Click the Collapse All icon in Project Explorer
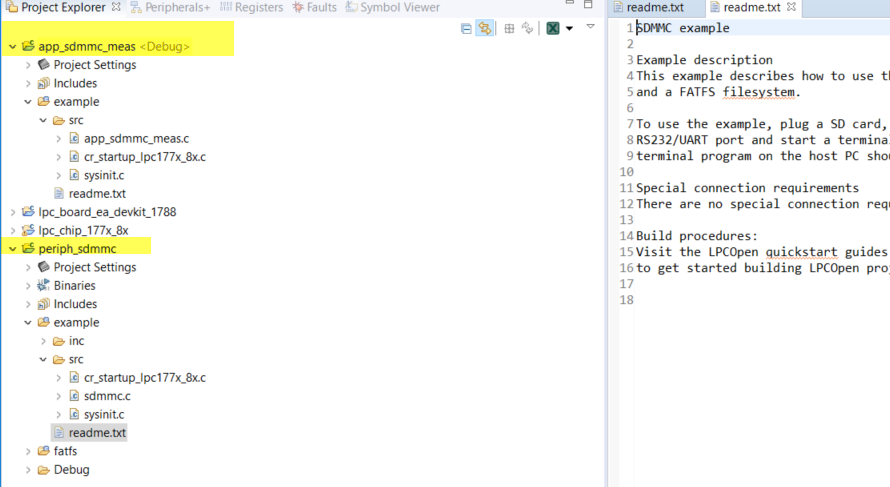Viewport: 890px width, 487px height. point(466,28)
